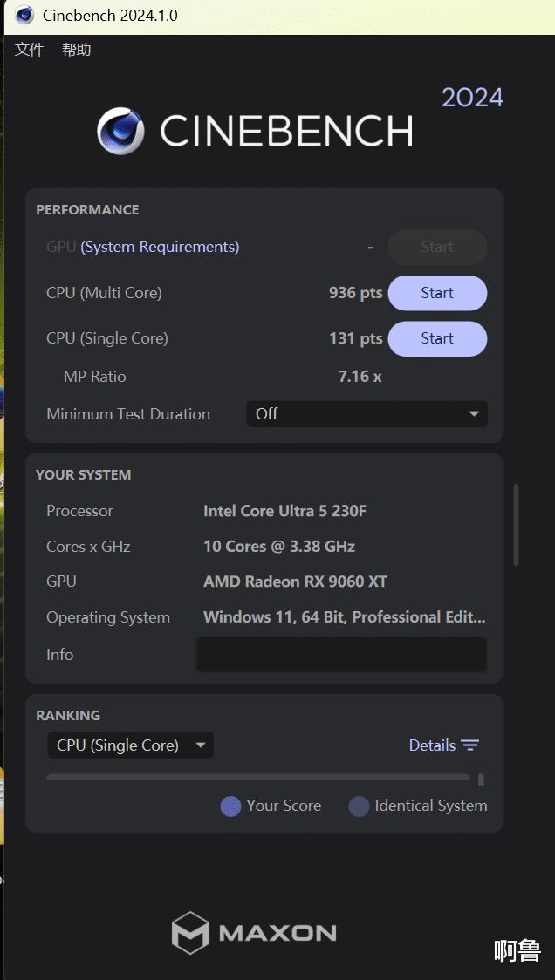Click into the Info text field
Image resolution: width=555 pixels, height=980 pixels.
click(x=341, y=655)
